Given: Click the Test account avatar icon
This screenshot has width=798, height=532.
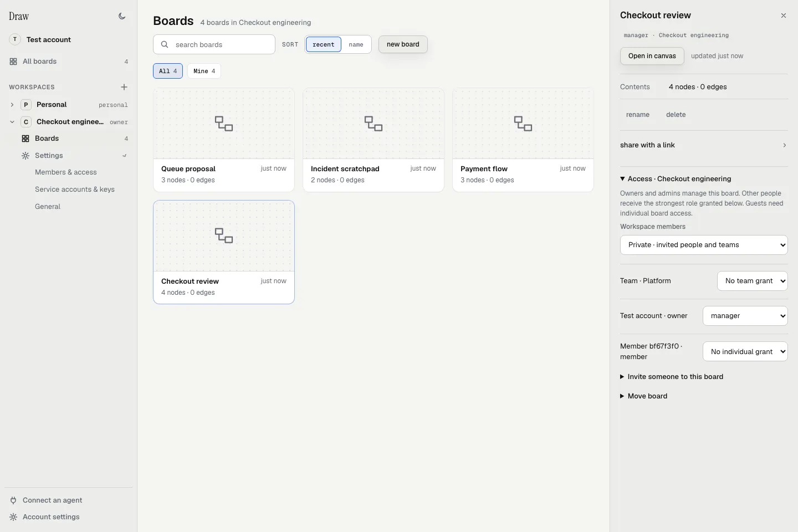Looking at the screenshot, I should pos(15,39).
